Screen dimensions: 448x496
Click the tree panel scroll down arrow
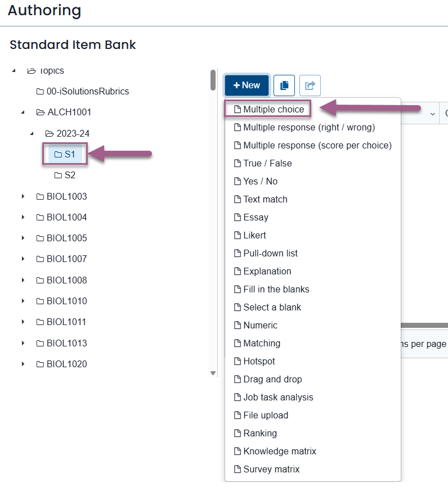click(213, 373)
